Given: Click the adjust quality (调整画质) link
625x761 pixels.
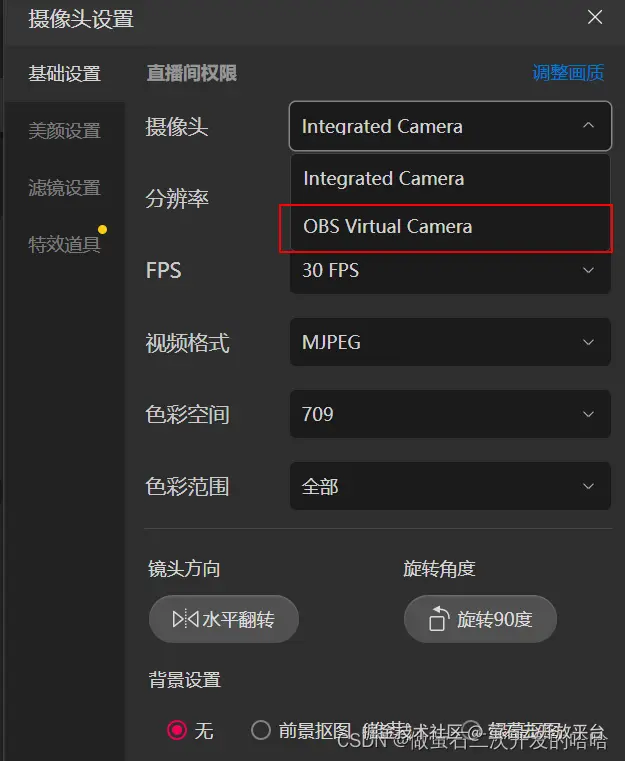Looking at the screenshot, I should click(568, 73).
